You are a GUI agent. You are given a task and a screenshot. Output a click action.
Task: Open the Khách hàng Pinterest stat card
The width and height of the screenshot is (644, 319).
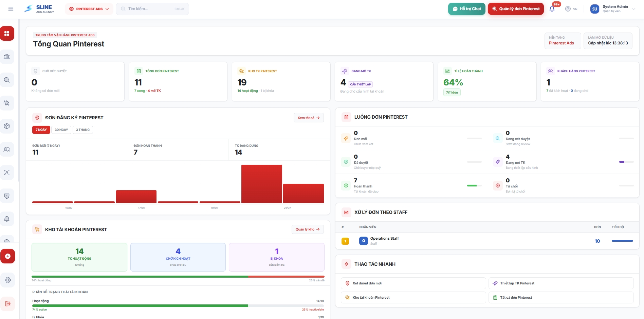(x=590, y=81)
